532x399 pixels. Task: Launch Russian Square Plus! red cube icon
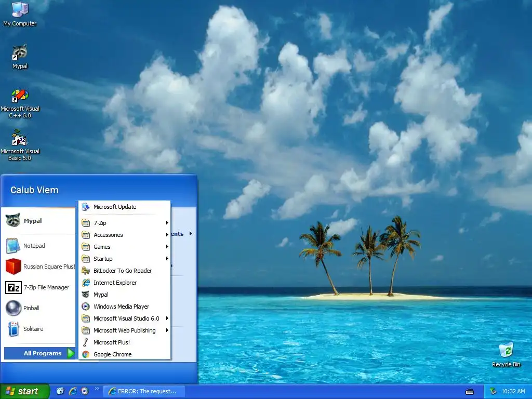tap(13, 267)
